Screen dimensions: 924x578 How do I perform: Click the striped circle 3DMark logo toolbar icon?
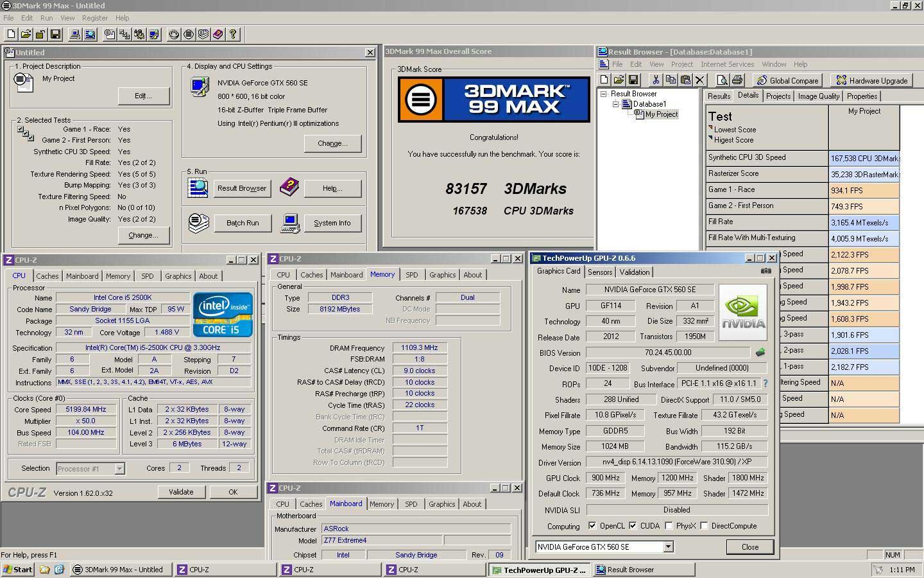point(189,34)
